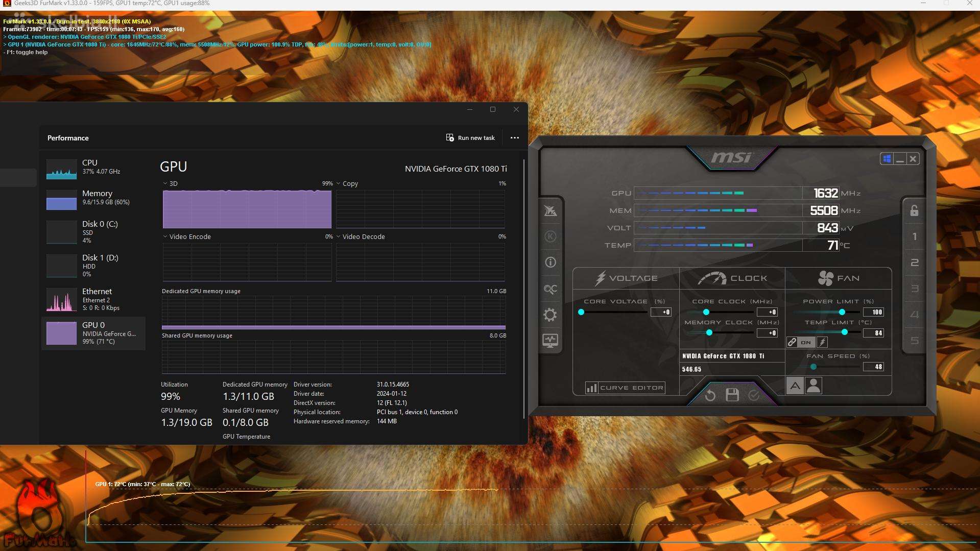Open Task Manager more options menu
The width and height of the screenshot is (980, 551).
514,138
